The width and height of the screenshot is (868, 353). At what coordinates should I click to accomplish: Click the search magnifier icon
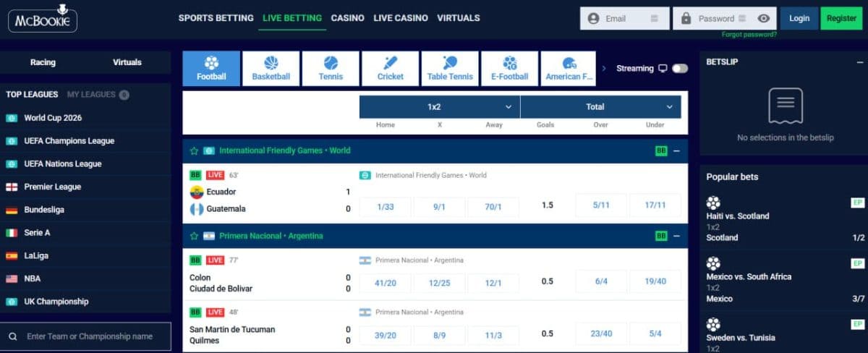click(x=13, y=336)
